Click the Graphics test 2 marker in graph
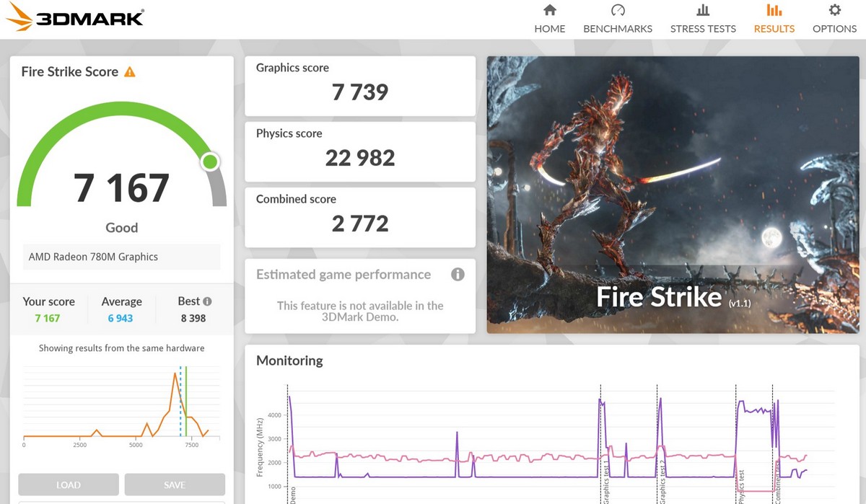This screenshot has height=504, width=866. pyautogui.click(x=662, y=482)
